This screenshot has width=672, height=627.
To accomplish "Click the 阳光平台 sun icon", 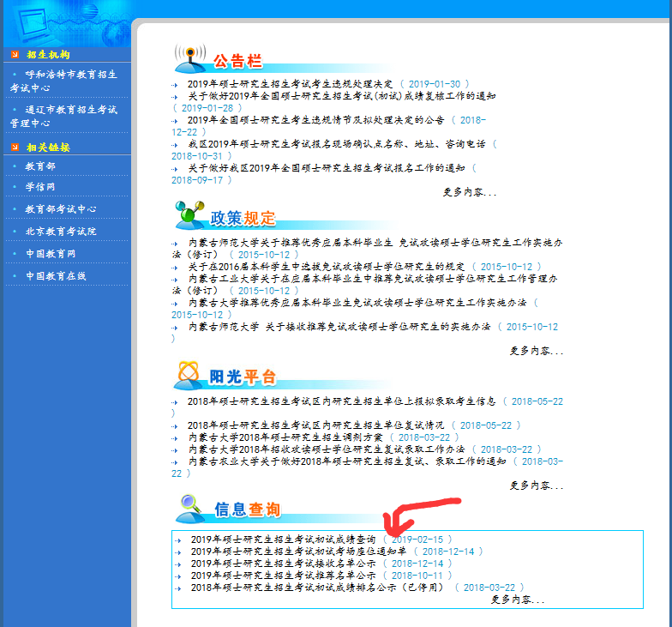I will 189,376.
